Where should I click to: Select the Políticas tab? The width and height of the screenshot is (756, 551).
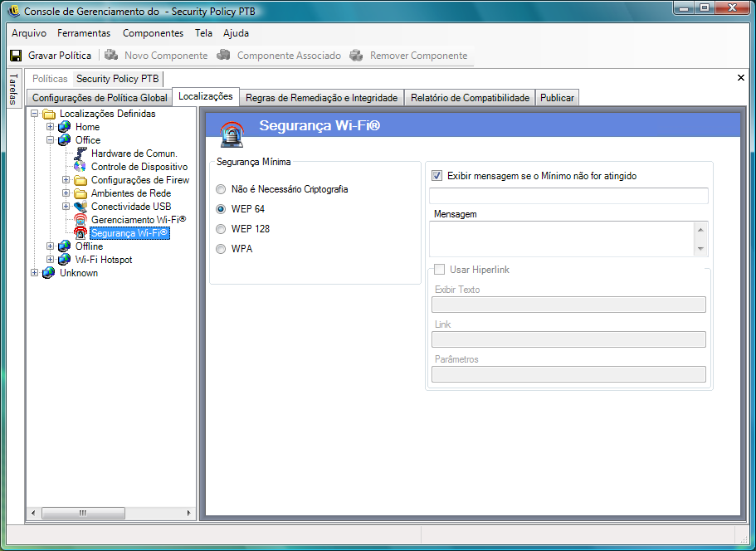(50, 79)
